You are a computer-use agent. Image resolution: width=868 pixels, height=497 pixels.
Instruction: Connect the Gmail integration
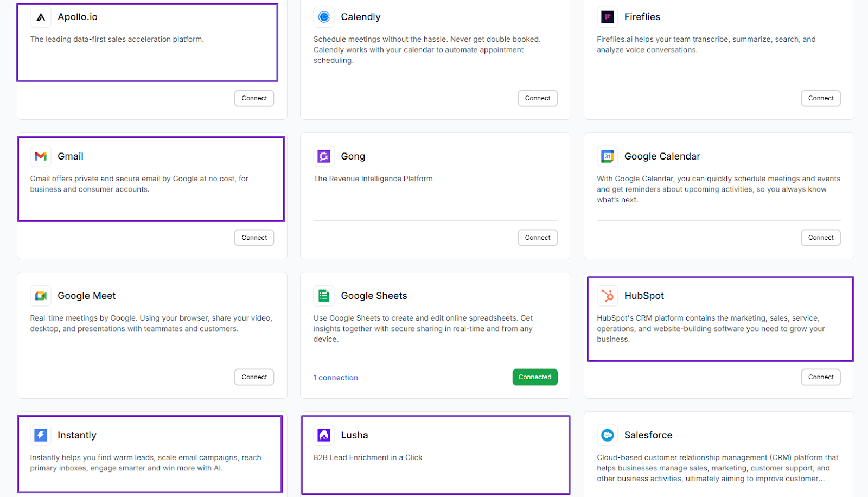[254, 238]
